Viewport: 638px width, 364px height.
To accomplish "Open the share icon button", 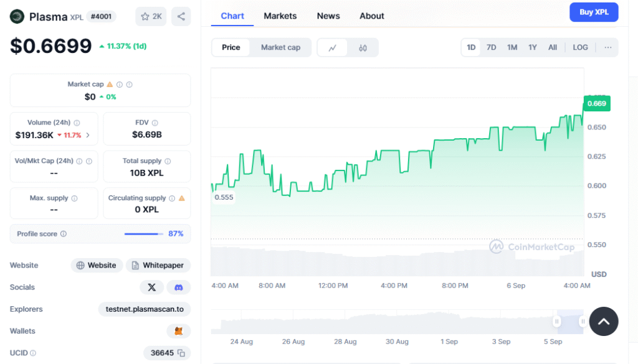I will pyautogui.click(x=181, y=17).
